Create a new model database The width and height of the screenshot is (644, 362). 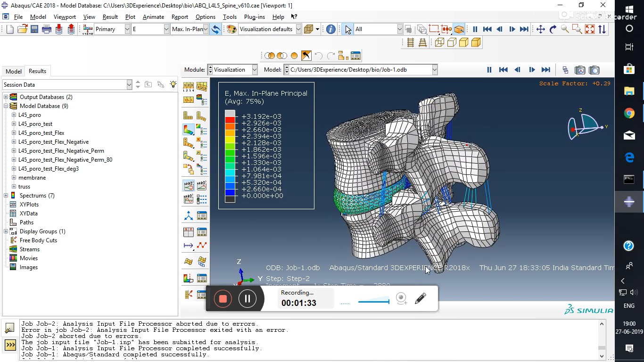point(10,29)
